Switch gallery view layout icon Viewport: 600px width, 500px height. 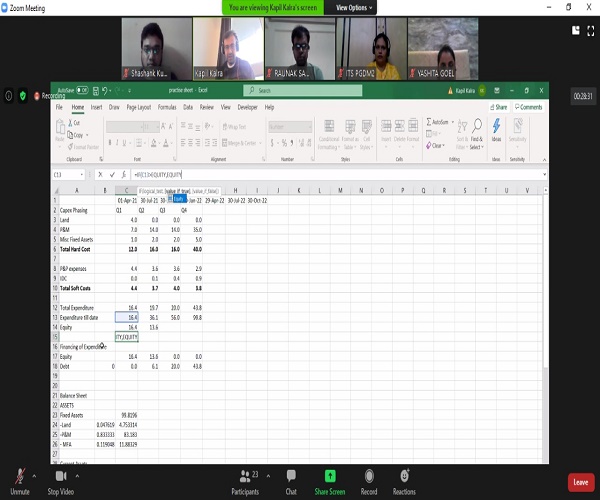click(x=576, y=31)
